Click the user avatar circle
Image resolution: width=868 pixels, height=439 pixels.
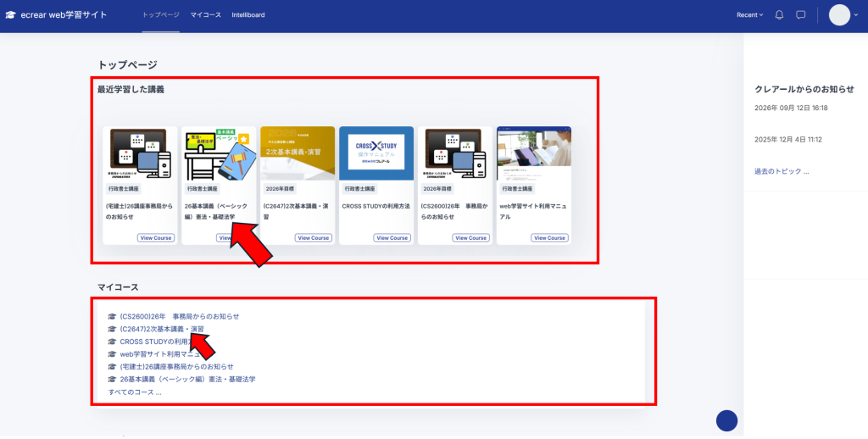[x=839, y=15]
